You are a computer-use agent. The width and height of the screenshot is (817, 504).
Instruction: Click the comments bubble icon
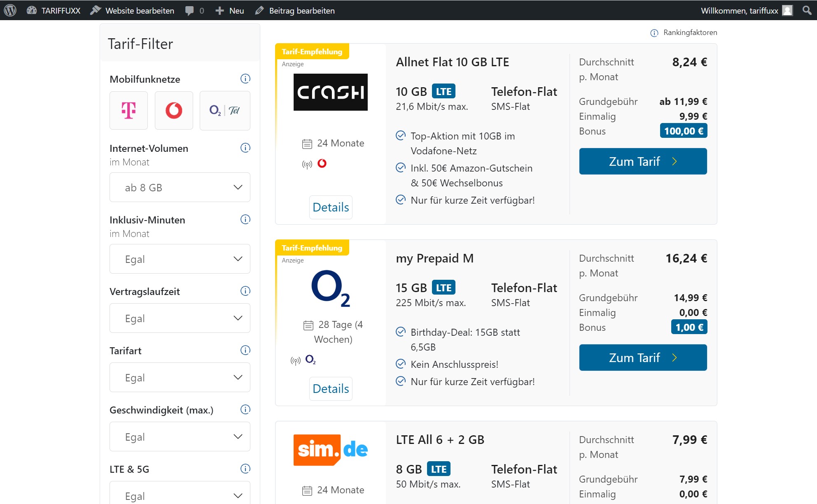coord(189,11)
